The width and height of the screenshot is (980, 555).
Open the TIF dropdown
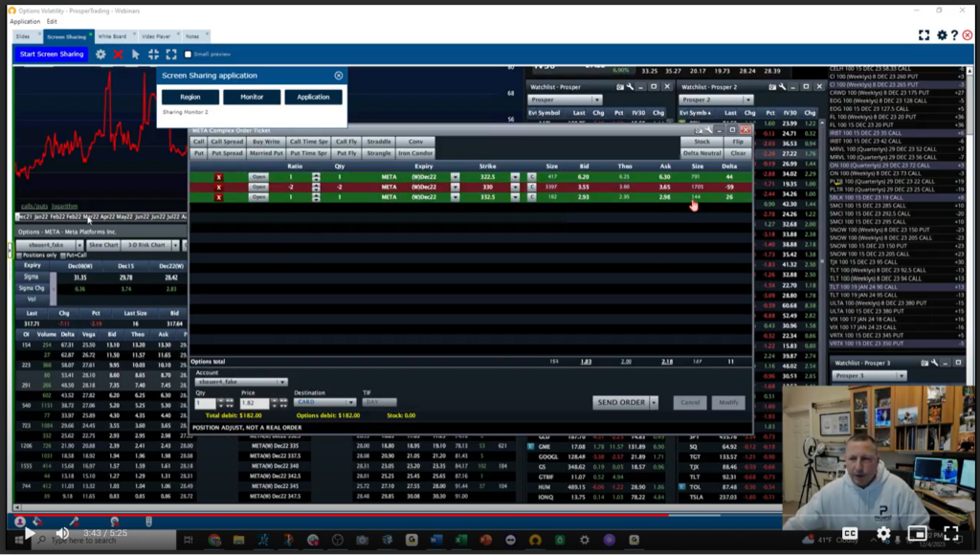click(x=379, y=403)
